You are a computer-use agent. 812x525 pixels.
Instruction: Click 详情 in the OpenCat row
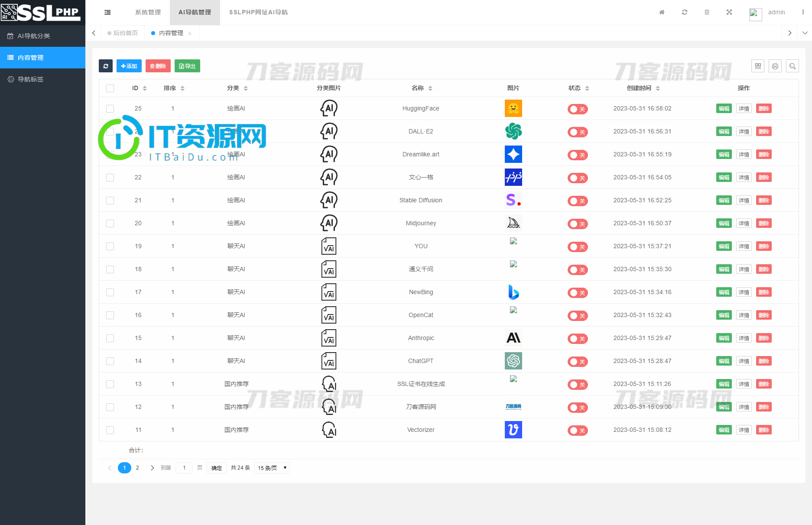click(x=744, y=315)
